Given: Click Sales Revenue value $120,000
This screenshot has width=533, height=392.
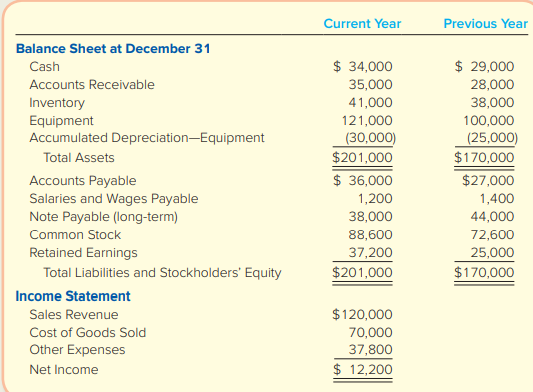Looking at the screenshot, I should [x=362, y=314].
